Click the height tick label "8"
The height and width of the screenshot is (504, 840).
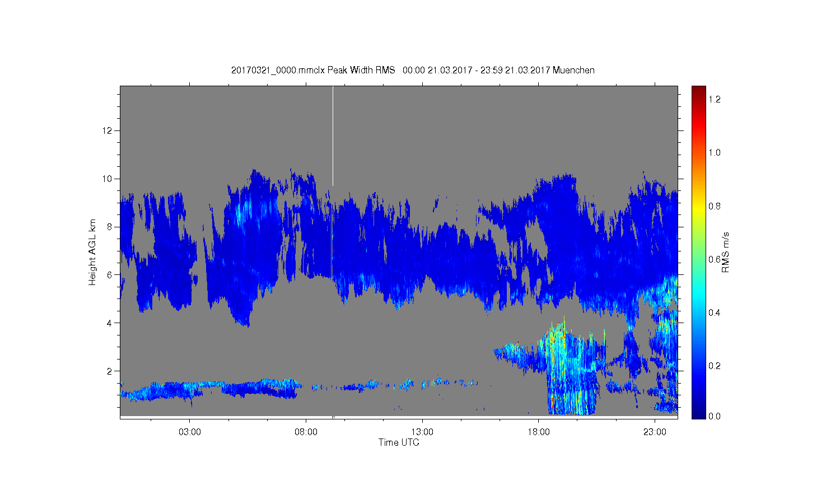[x=110, y=227]
